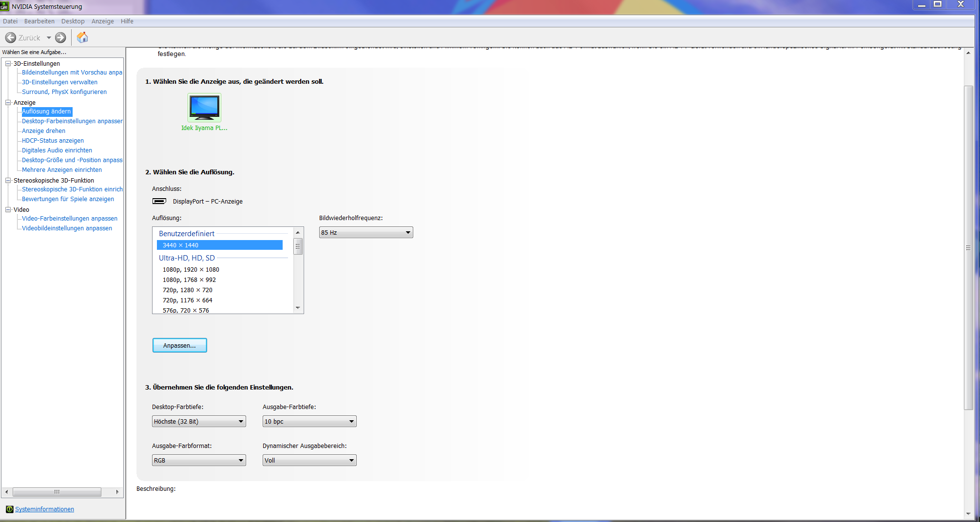Click main panel scroll-up arrow
The height and width of the screenshot is (522, 980).
click(968, 53)
